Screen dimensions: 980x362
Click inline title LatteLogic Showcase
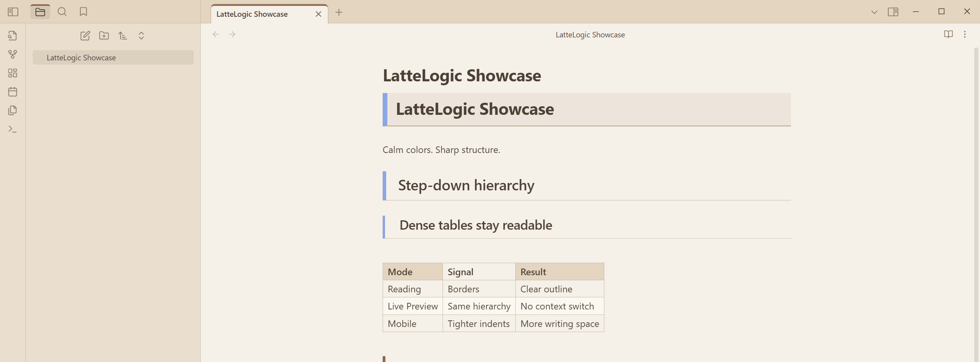coord(462,76)
